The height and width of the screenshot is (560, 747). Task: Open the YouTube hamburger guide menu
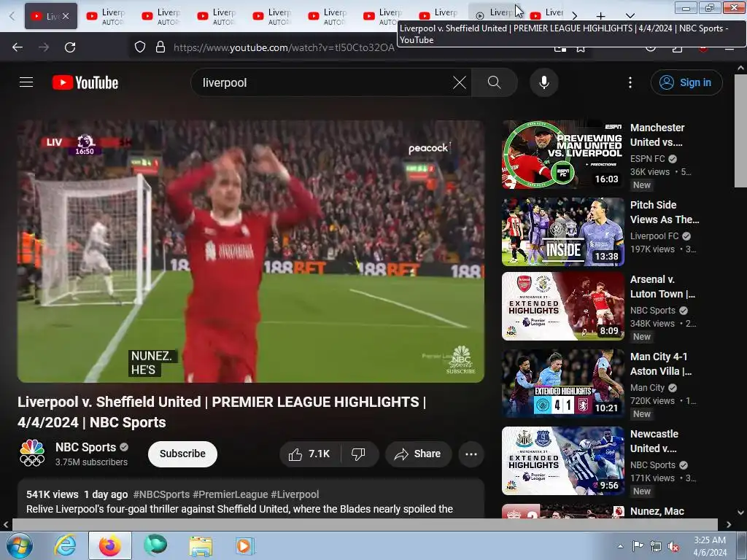point(26,82)
